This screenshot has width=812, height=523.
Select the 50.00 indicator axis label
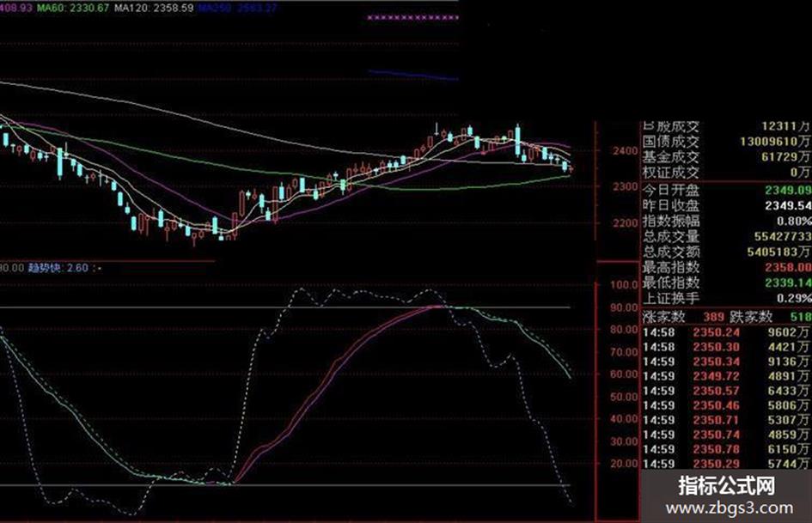624,397
